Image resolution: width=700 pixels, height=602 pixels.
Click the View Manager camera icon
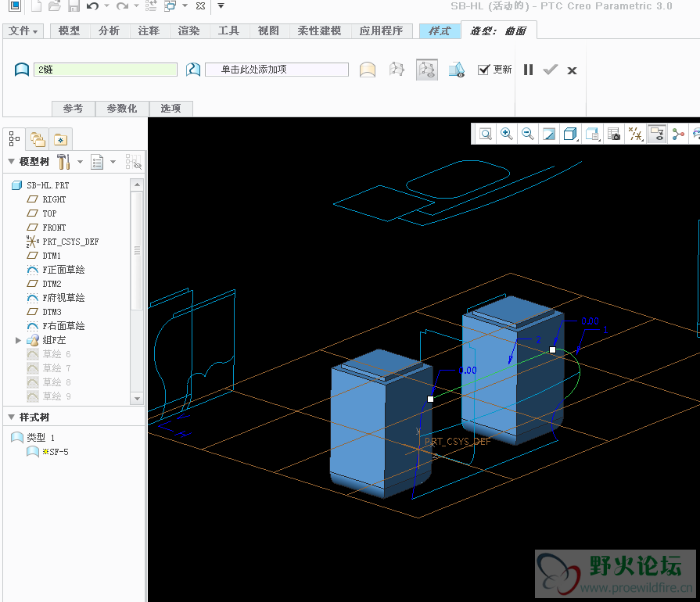click(614, 134)
